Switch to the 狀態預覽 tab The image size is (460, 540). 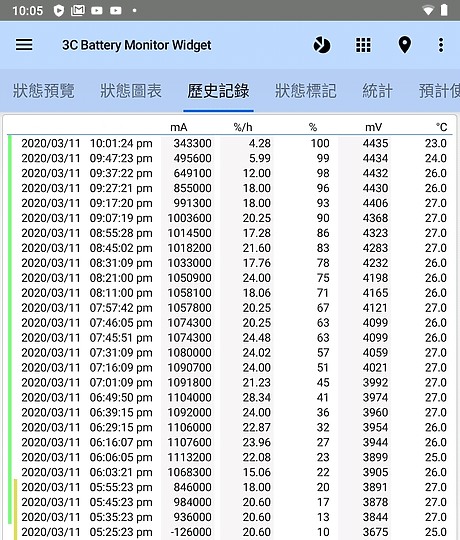pyautogui.click(x=44, y=91)
